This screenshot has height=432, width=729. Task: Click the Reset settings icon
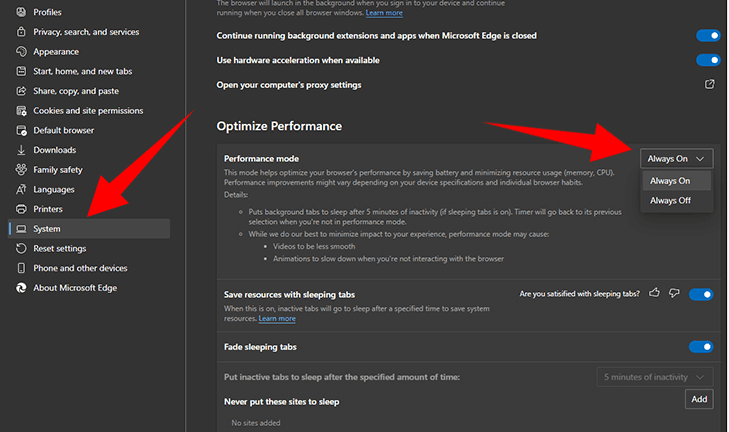point(21,248)
